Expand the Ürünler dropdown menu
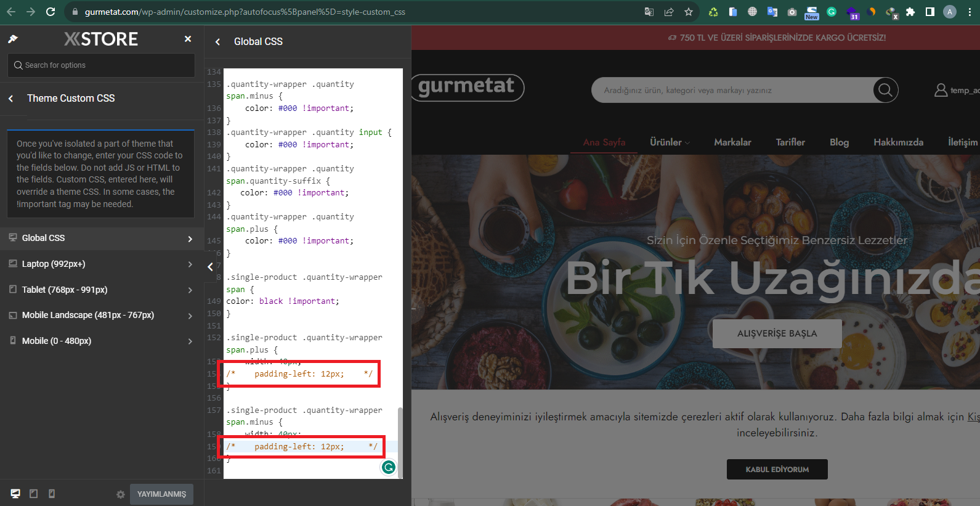 click(670, 142)
